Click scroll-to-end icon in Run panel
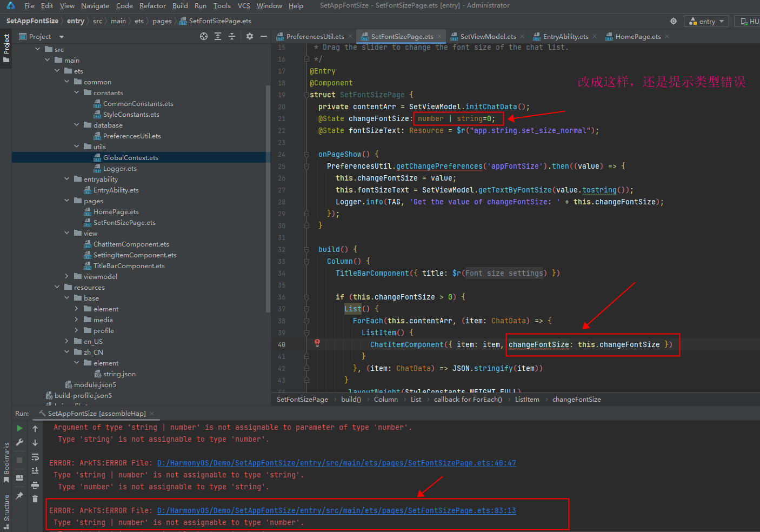 (x=35, y=471)
